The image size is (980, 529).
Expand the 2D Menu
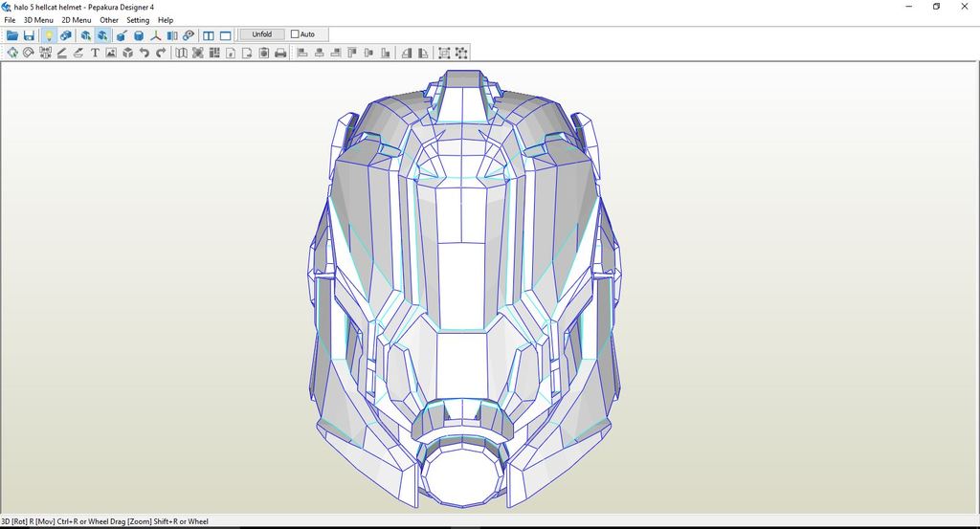77,20
